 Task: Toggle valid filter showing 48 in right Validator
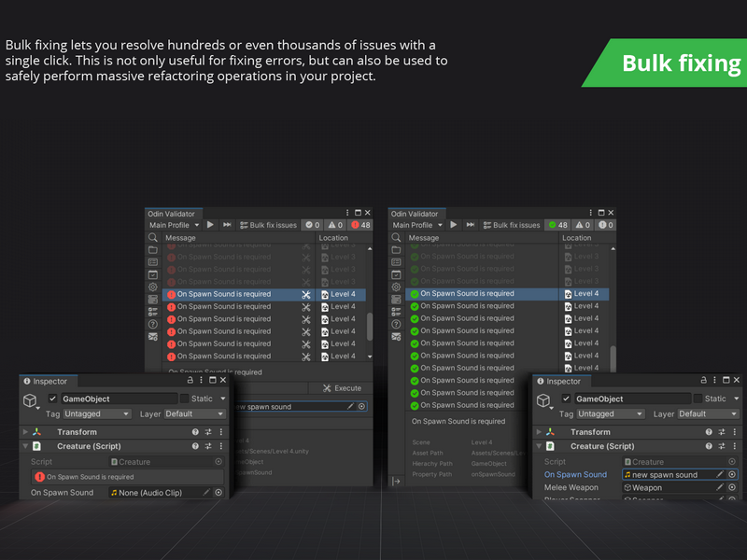point(557,225)
